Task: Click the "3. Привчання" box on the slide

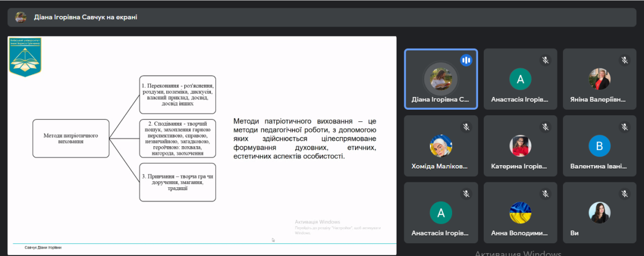Action: click(x=178, y=182)
